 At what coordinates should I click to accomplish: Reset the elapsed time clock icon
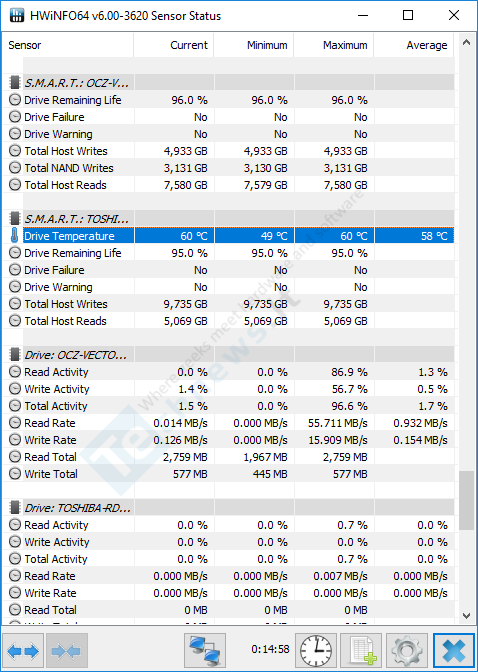point(316,651)
